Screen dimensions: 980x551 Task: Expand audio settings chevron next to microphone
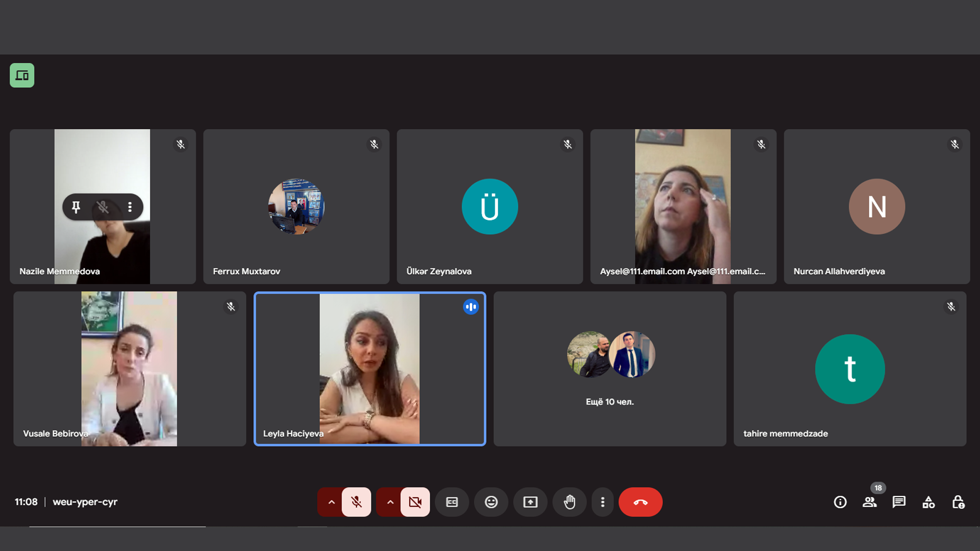[331, 502]
